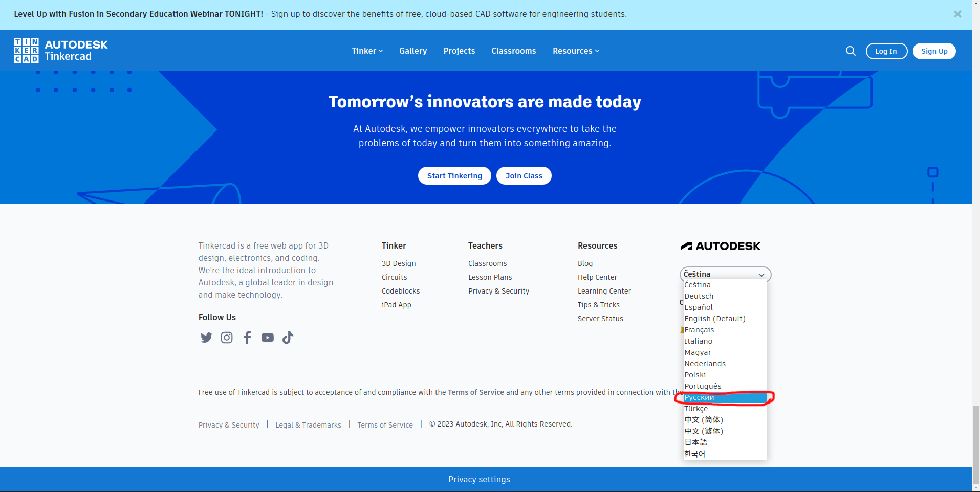
Task: Select Polski from language list
Action: [x=725, y=375]
